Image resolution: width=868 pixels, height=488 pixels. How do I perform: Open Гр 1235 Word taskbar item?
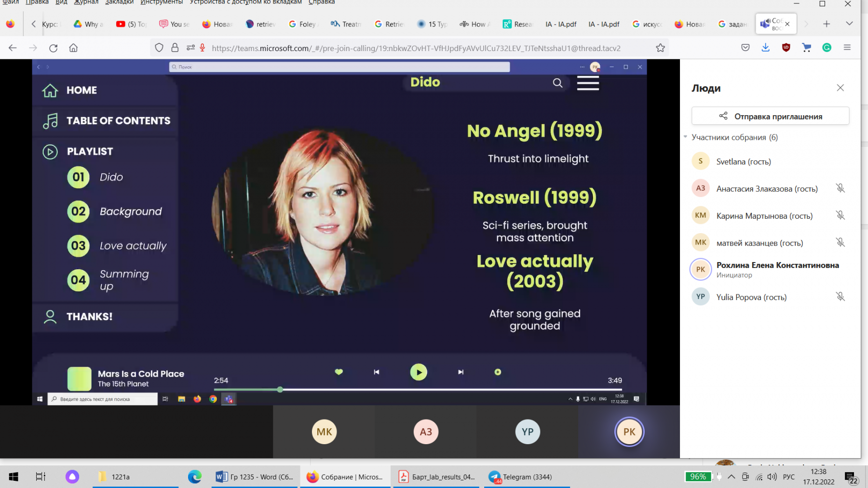click(255, 477)
